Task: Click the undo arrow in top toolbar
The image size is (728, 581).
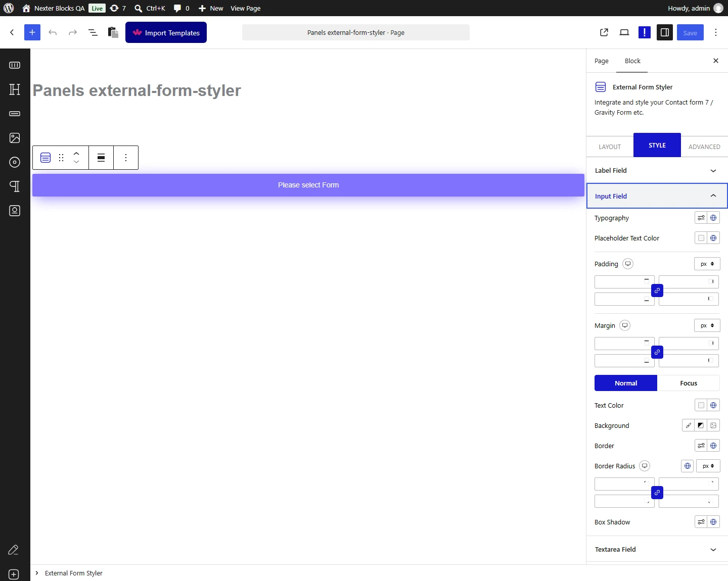Action: 53,32
